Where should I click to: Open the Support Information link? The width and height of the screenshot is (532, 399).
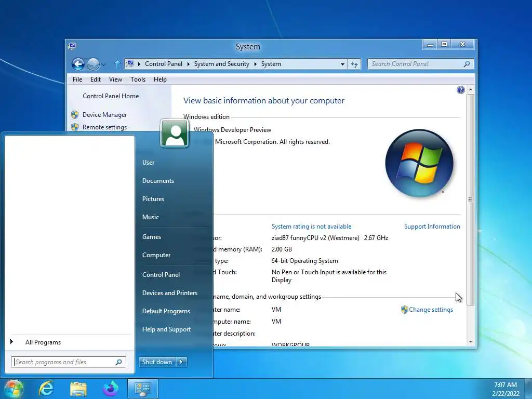[x=432, y=227]
